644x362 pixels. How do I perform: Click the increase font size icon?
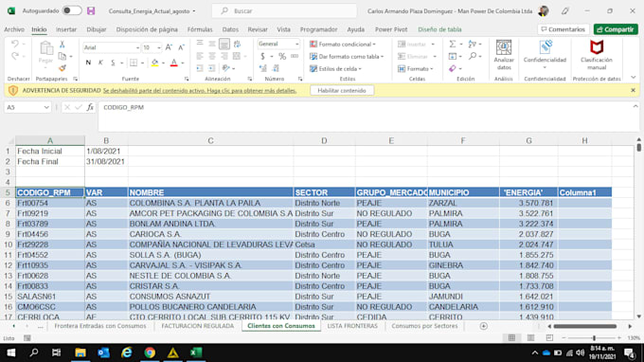click(x=169, y=47)
